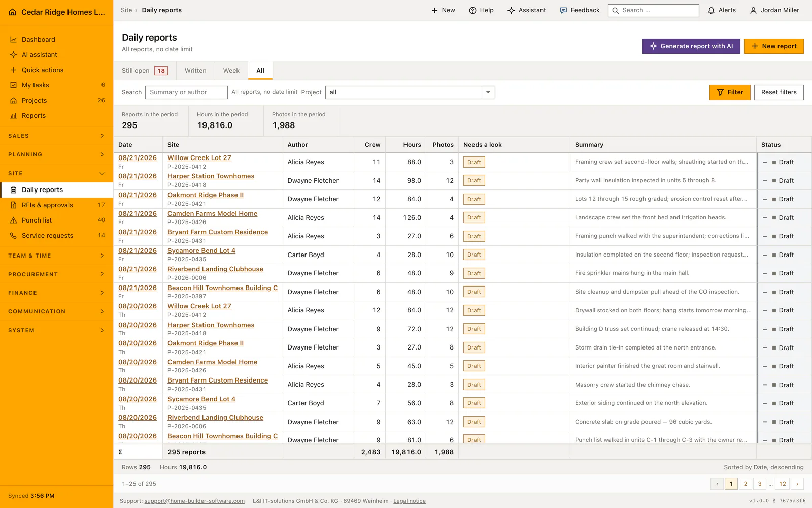Click Reset filters

(779, 92)
